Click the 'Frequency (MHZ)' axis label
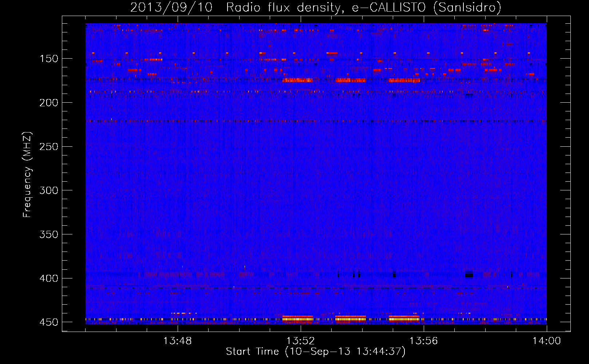The height and width of the screenshot is (364, 589). pyautogui.click(x=27, y=175)
